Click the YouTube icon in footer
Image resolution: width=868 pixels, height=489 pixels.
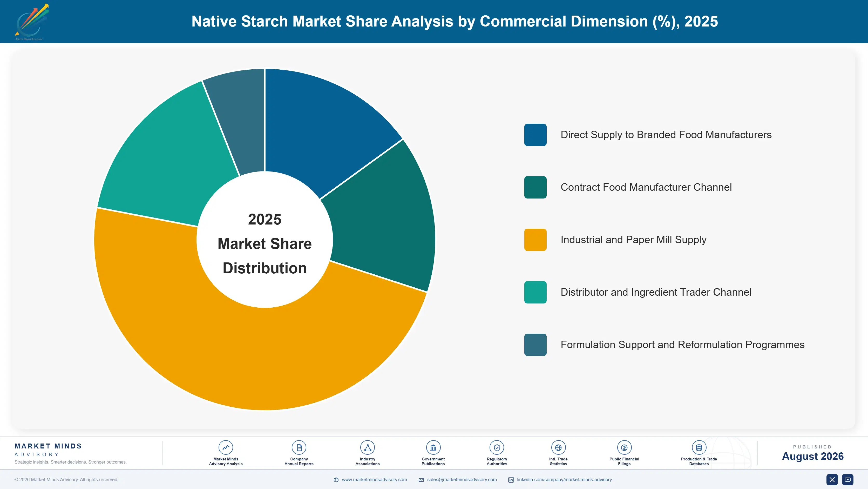[x=847, y=480]
